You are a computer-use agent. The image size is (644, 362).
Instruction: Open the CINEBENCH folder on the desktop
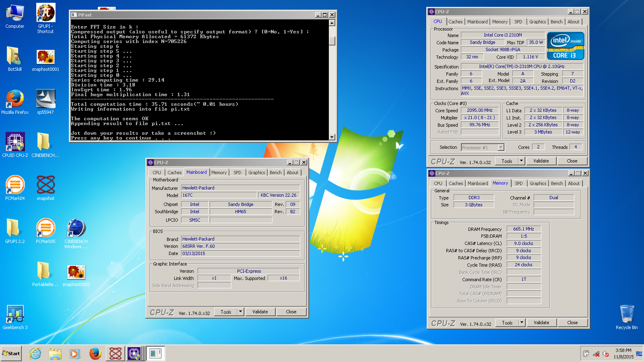(x=45, y=145)
